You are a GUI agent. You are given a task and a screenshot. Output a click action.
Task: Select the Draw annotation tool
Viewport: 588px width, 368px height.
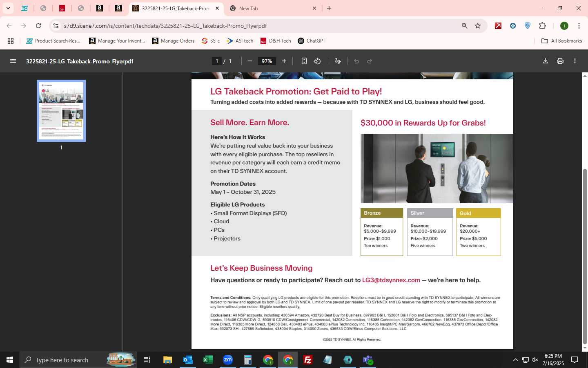pyautogui.click(x=338, y=61)
